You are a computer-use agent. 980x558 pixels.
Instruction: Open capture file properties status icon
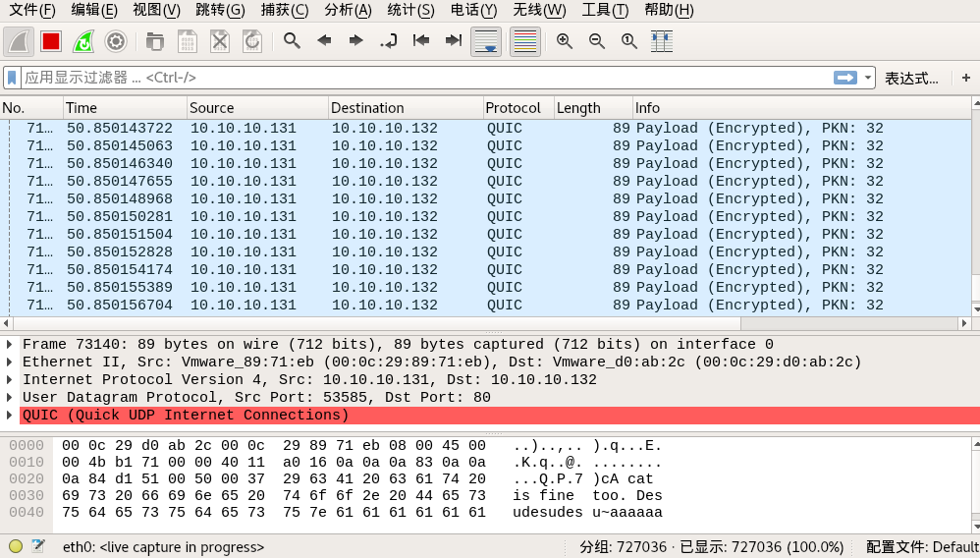38,546
